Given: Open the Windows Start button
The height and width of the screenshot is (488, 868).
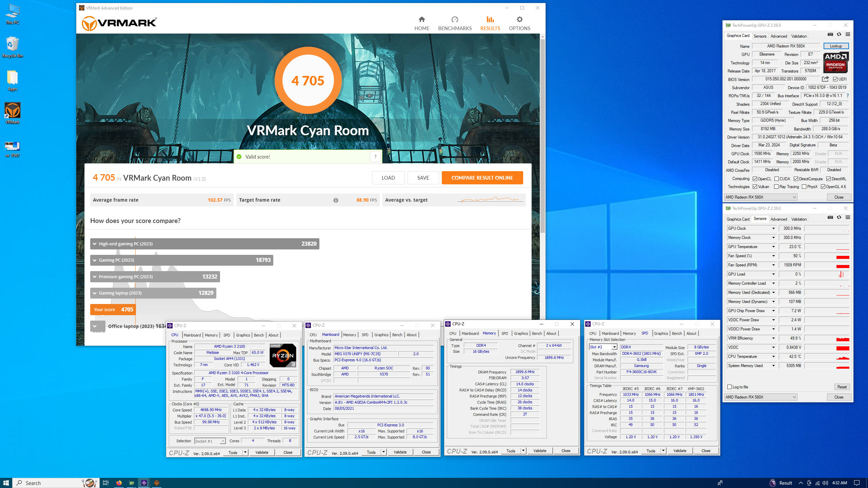Looking at the screenshot, I should 6,483.
